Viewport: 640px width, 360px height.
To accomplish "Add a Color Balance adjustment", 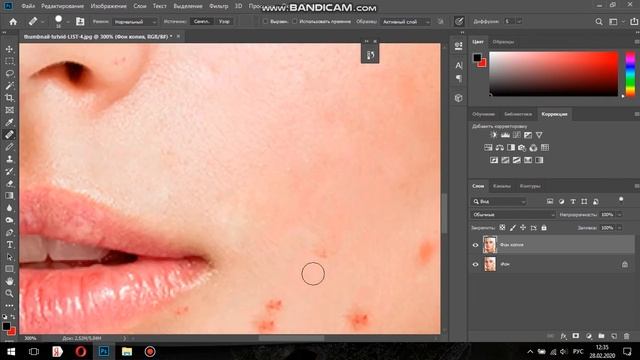I will pos(500,148).
